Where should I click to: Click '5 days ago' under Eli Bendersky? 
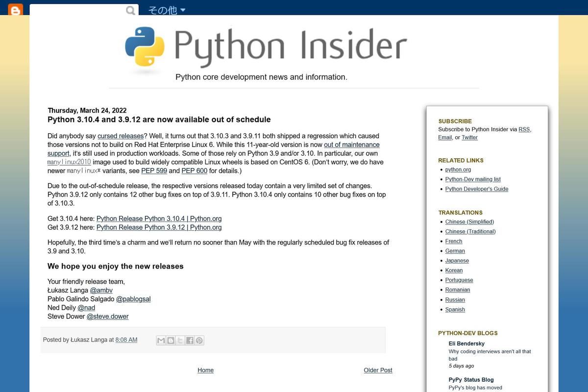[461, 366]
